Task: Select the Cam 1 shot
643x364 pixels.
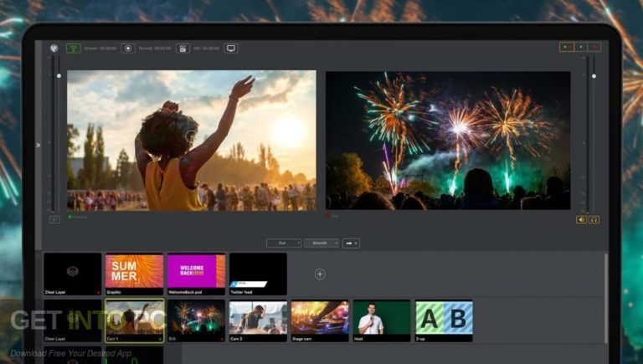Action: pyautogui.click(x=135, y=321)
